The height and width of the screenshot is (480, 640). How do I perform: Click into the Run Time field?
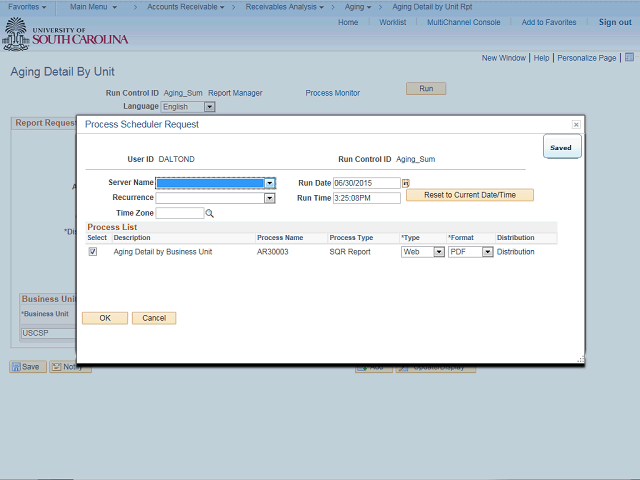[x=365, y=198]
